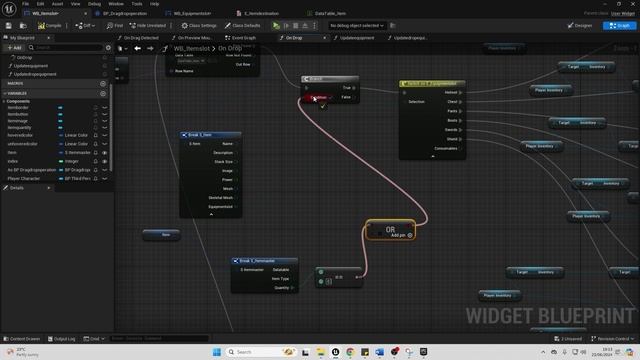
Task: Toggle visibility for hoveredcolor variable
Action: [104, 135]
